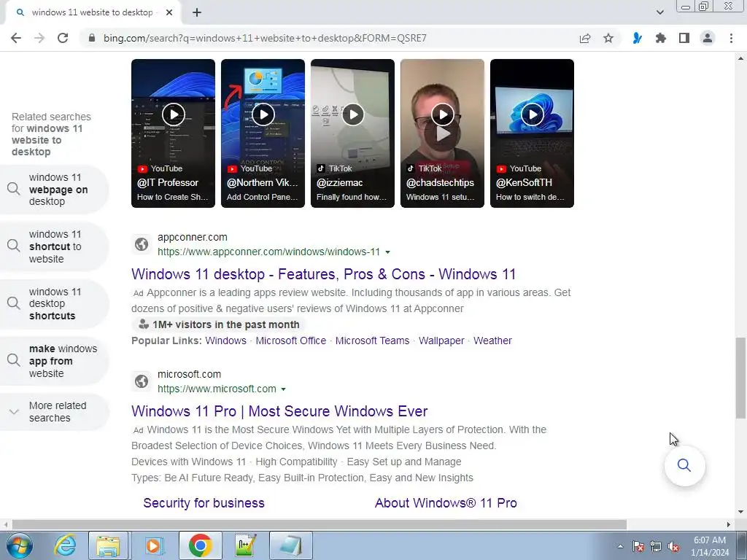Open Windows Explorer folder on taskbar

[108, 545]
